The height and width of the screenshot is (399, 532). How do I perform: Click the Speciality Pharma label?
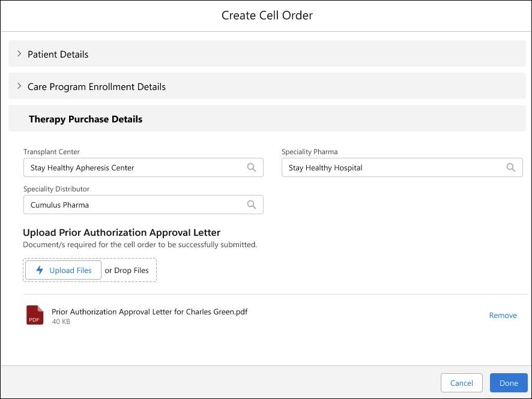(309, 152)
